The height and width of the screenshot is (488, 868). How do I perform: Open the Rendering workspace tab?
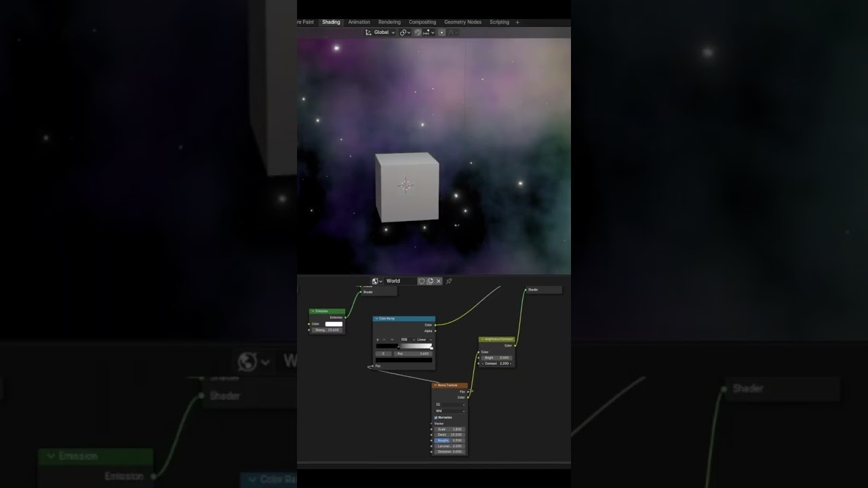pyautogui.click(x=389, y=22)
